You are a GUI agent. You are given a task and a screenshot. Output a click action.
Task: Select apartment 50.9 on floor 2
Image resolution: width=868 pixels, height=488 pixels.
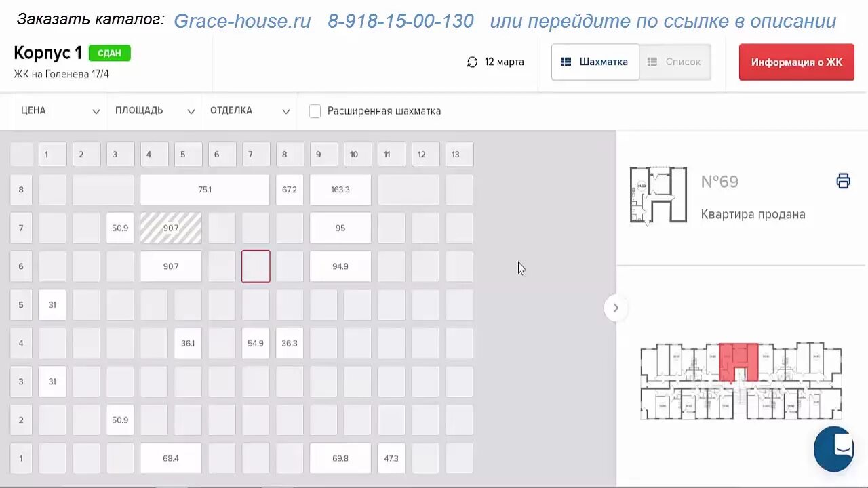click(120, 420)
